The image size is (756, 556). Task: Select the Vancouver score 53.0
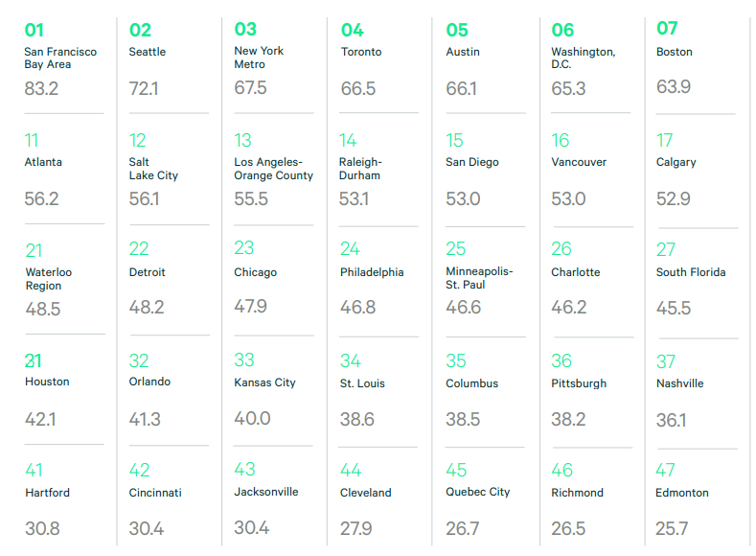(x=568, y=199)
